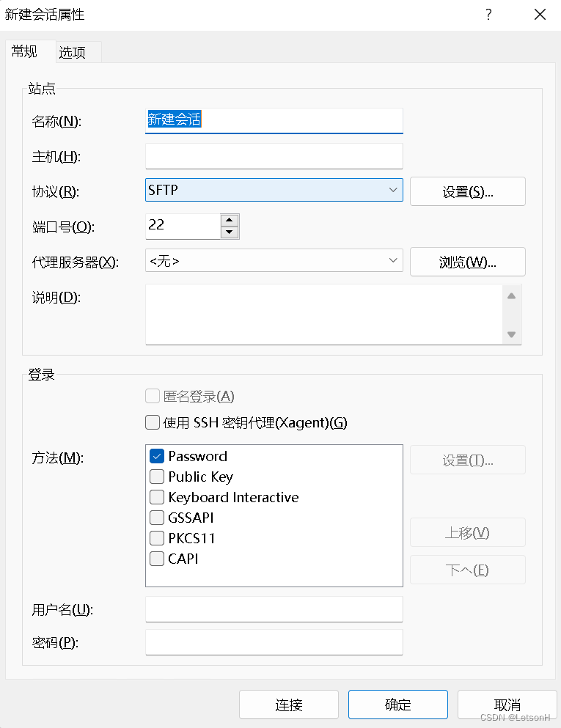Check the GSSAPI method option

[x=157, y=518]
